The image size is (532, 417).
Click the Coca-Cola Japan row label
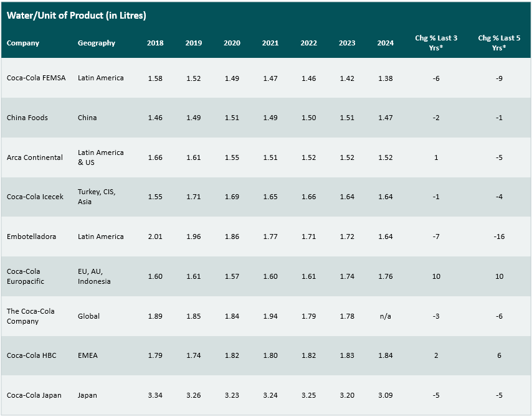coord(34,395)
